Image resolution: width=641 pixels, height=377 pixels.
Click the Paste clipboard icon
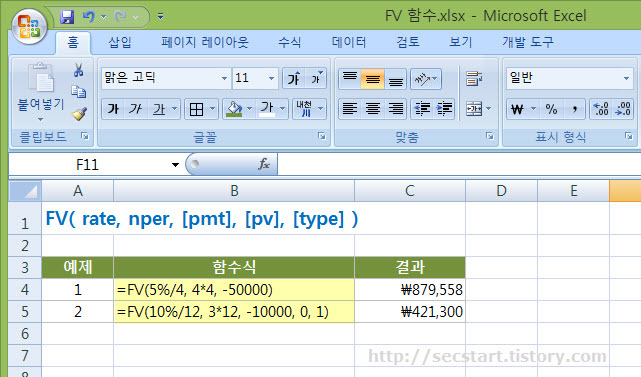[x=40, y=78]
